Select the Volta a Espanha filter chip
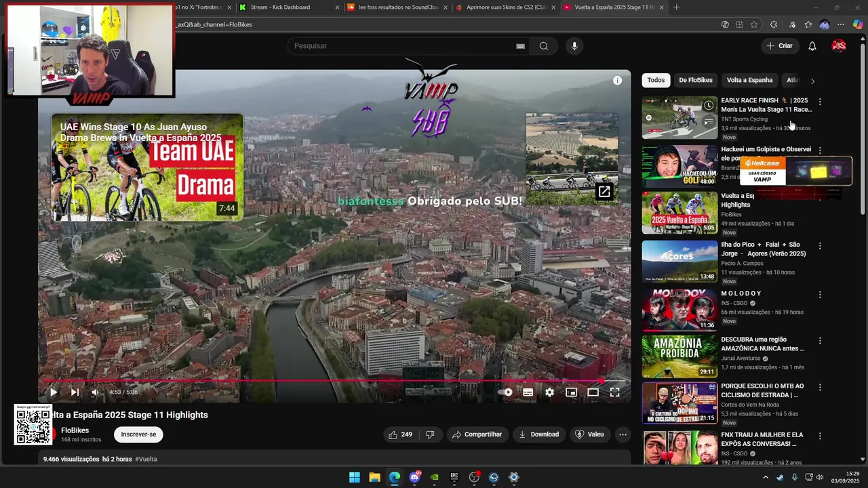This screenshot has height=488, width=868. [749, 80]
